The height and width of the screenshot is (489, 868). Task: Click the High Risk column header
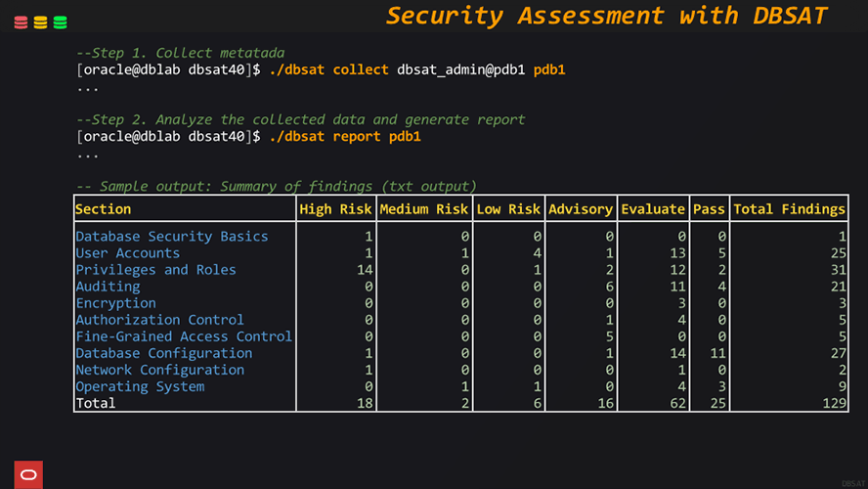click(335, 208)
